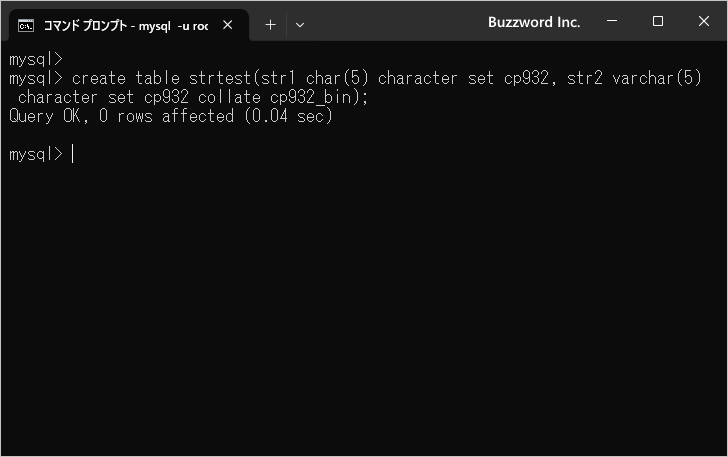Click 'char(5)' in the str1 column definition
This screenshot has height=457, width=728.
point(337,78)
